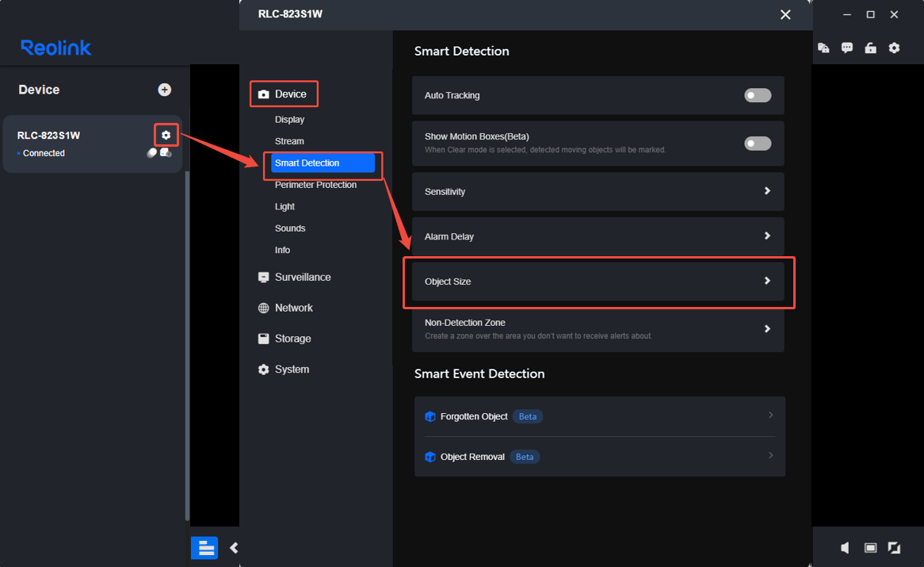The height and width of the screenshot is (567, 924).
Task: Click the Non-Detection Zone label
Action: tap(465, 323)
